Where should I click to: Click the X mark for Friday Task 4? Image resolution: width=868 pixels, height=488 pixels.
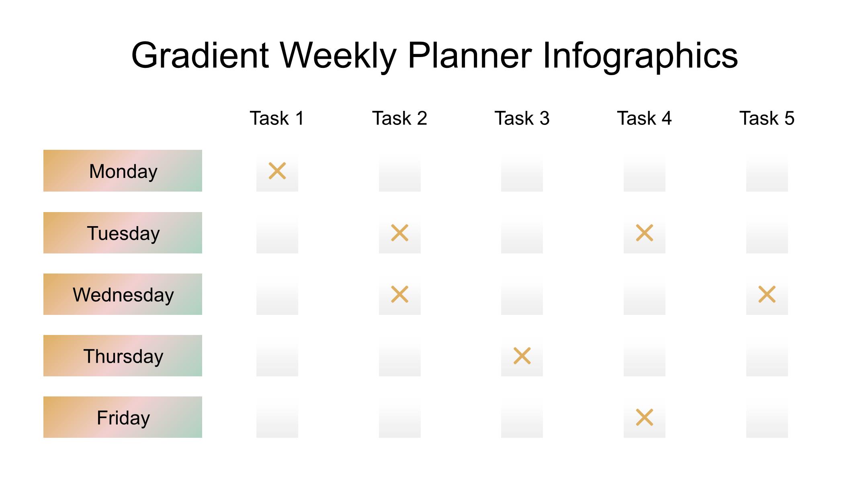tap(645, 417)
